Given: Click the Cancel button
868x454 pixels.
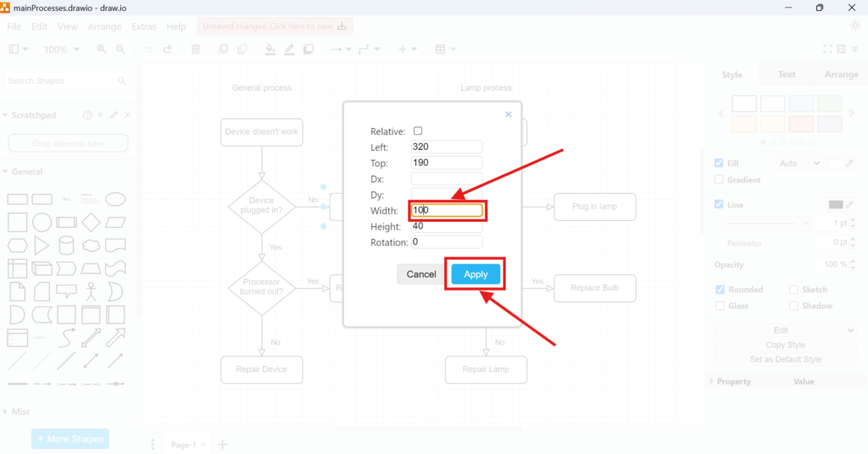Looking at the screenshot, I should (x=420, y=274).
